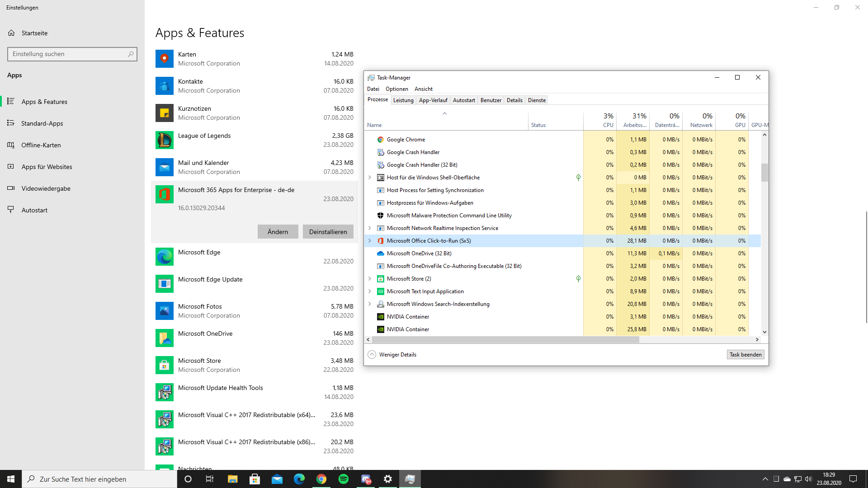
Task: Click the Kurznotizen app icon
Action: 165,113
